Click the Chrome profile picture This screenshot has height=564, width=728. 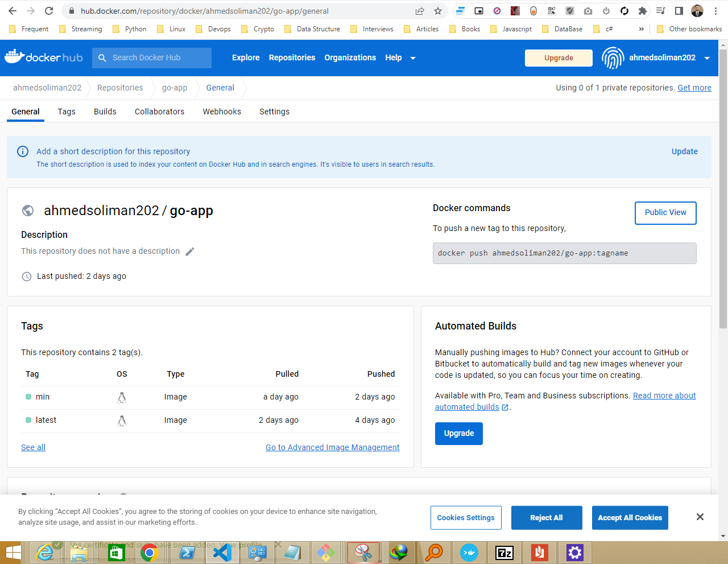(697, 11)
